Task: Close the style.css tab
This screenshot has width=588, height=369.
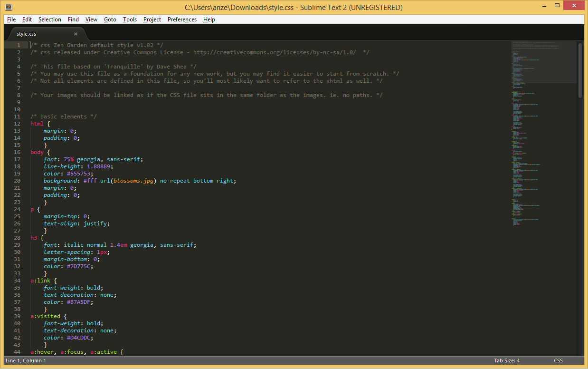Action: [x=76, y=34]
